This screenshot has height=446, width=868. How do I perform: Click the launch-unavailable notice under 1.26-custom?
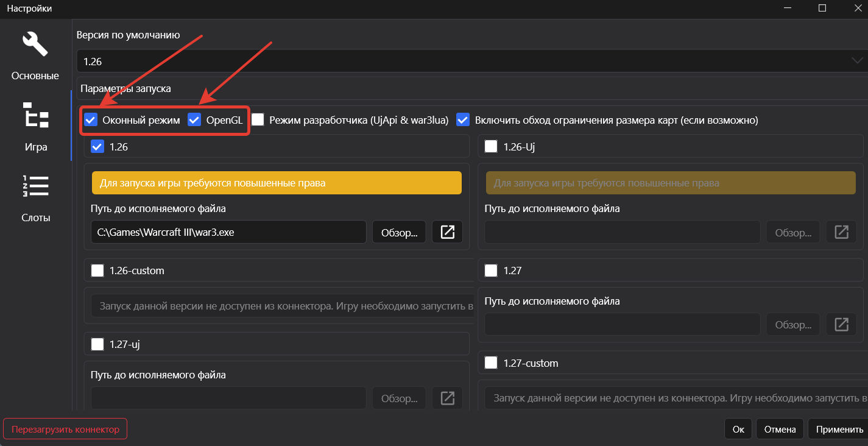click(x=283, y=305)
